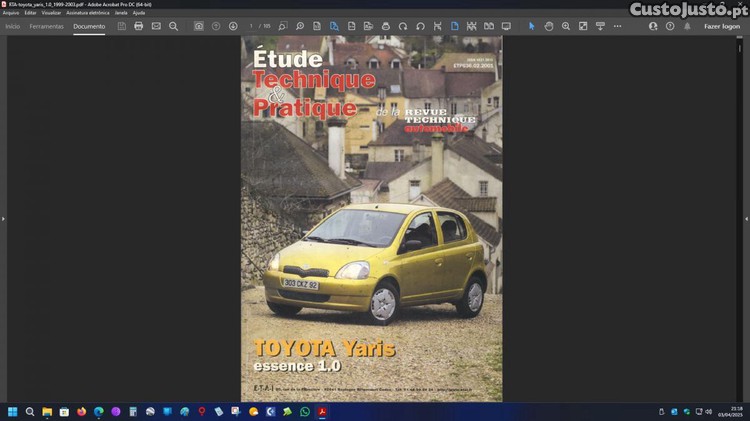Expand the right tools pane arrow
The width and height of the screenshot is (750, 421).
745,217
